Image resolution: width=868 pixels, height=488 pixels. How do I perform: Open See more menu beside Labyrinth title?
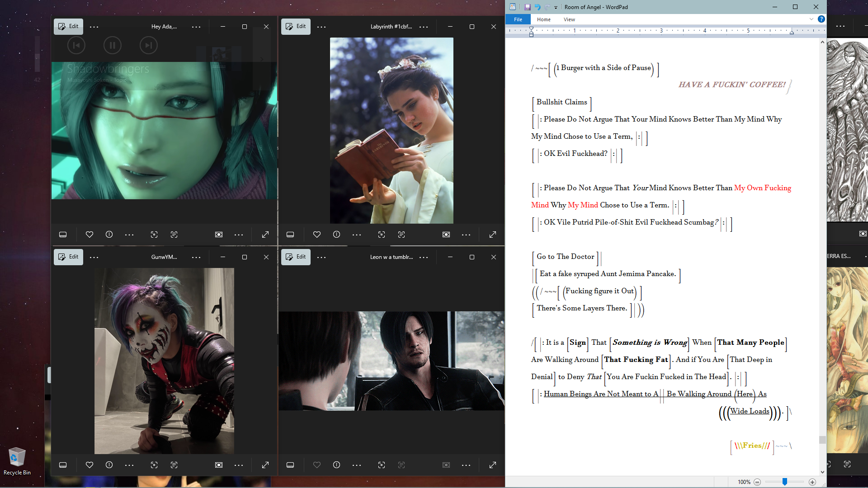point(424,27)
